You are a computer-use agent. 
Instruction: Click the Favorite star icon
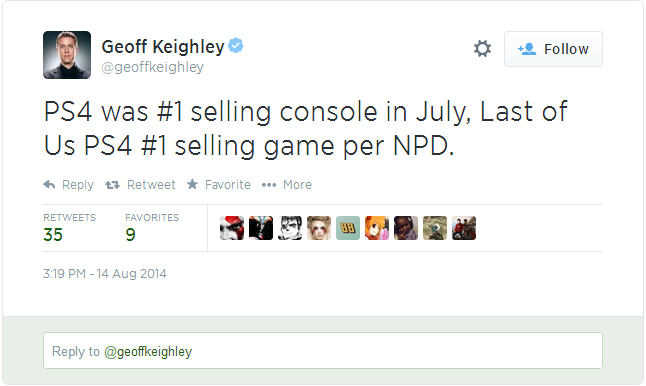click(192, 184)
